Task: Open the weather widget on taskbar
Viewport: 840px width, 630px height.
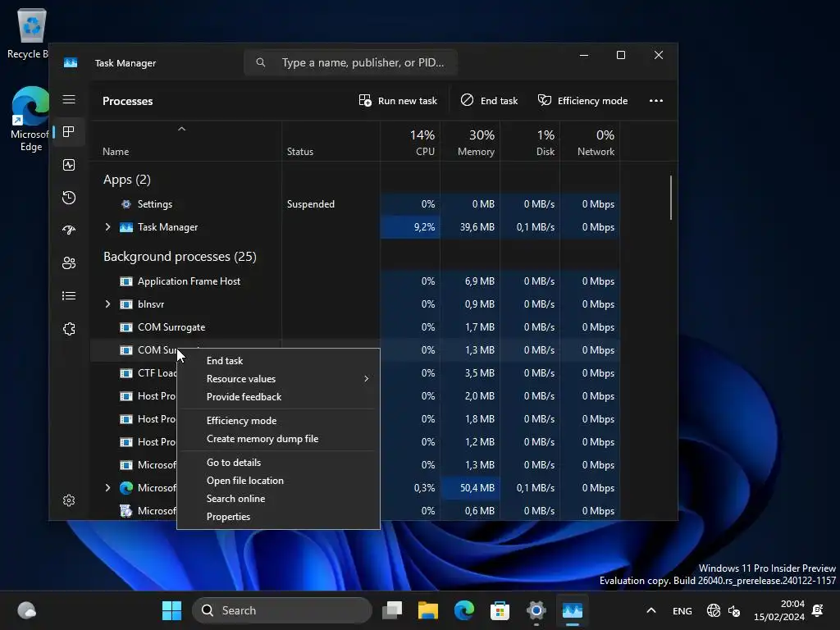Action: (x=27, y=610)
